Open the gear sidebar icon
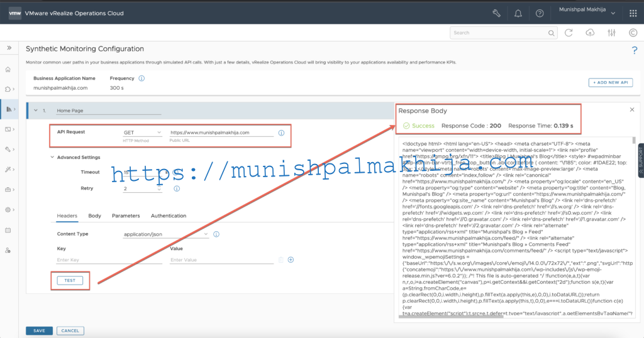This screenshot has height=338, width=644. coord(8,210)
